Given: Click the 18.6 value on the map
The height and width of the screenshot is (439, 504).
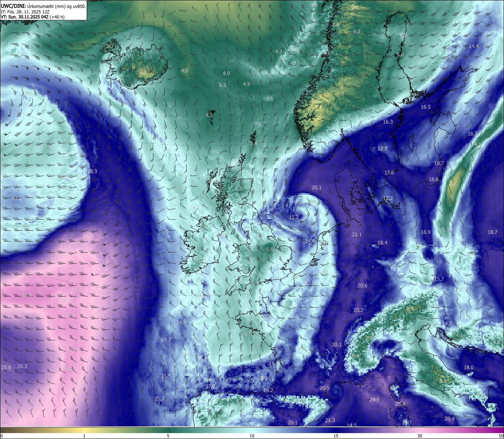Looking at the screenshot, I should 434,179.
